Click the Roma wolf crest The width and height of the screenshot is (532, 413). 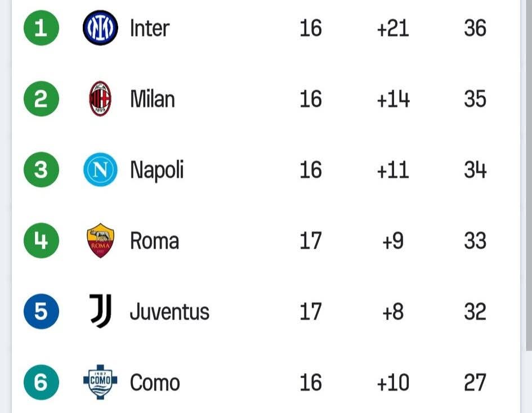pos(100,241)
